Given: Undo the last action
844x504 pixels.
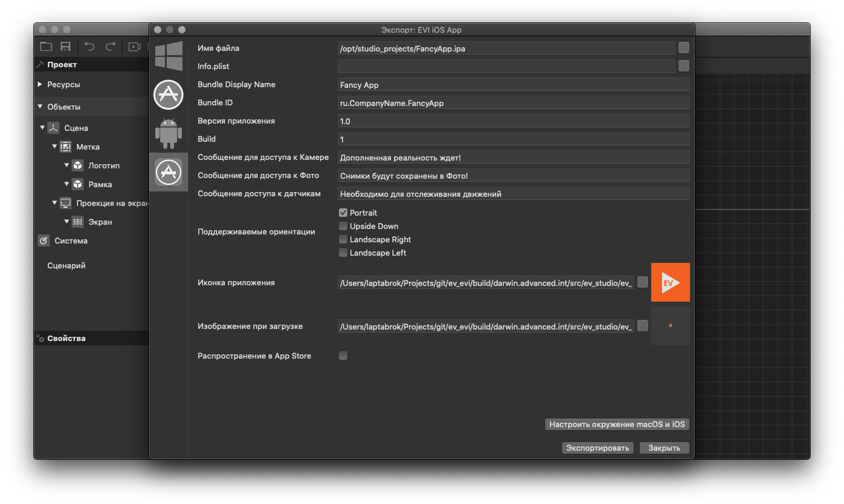Looking at the screenshot, I should point(89,46).
